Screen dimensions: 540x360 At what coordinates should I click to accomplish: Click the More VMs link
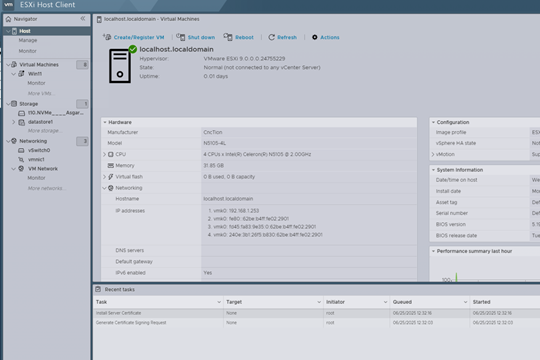coord(41,93)
